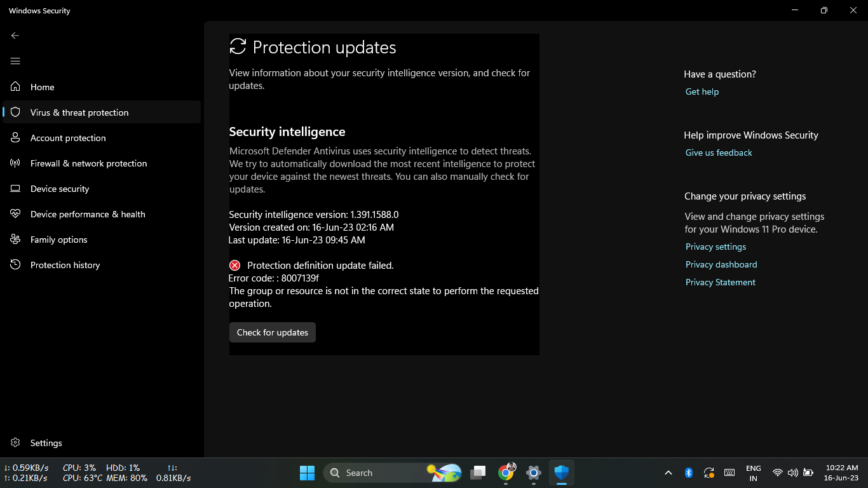View Device performance & health
The height and width of the screenshot is (488, 868).
[88, 214]
